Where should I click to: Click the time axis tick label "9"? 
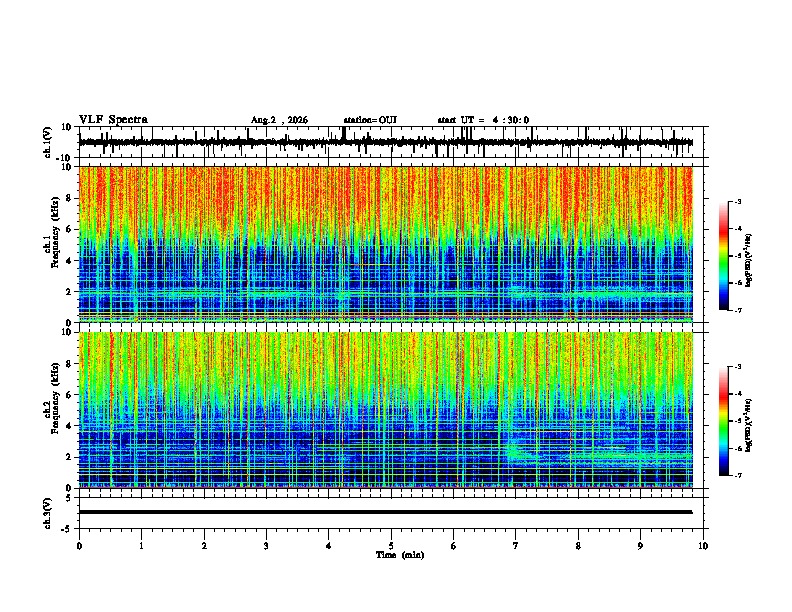coord(640,546)
